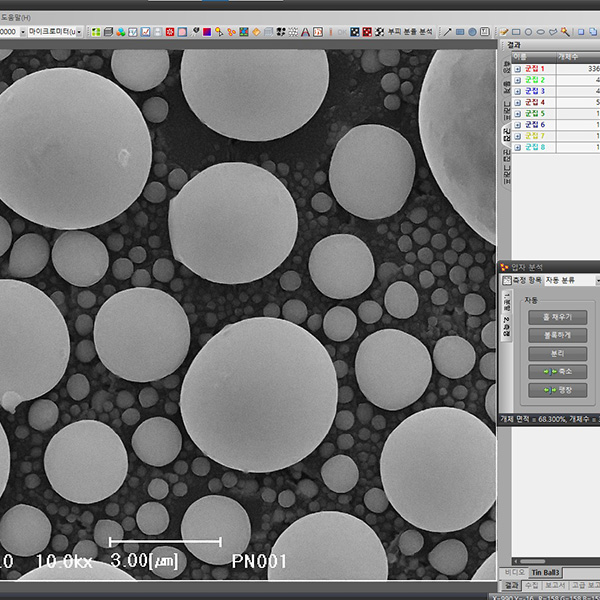600x600 pixels.
Task: Select the rectangle shape tool
Action: click(514, 32)
